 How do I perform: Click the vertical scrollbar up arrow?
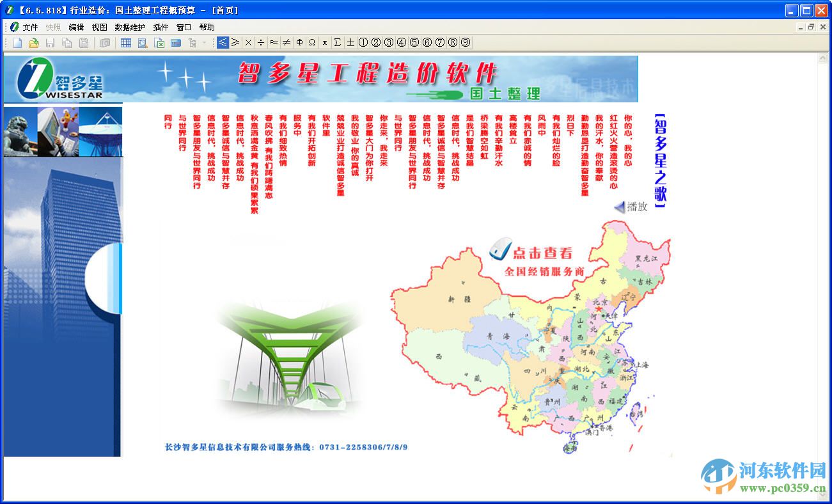(823, 59)
